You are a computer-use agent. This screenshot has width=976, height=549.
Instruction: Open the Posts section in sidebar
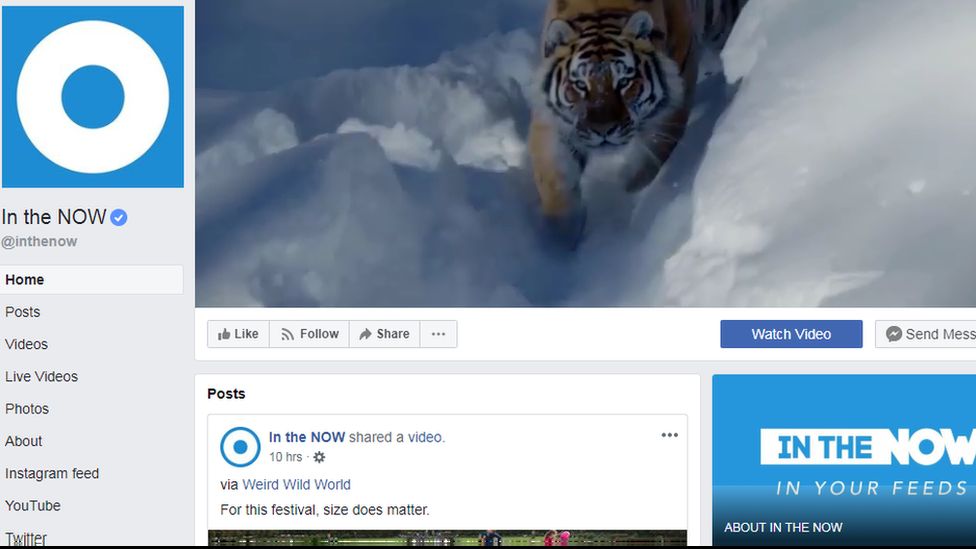tap(22, 312)
